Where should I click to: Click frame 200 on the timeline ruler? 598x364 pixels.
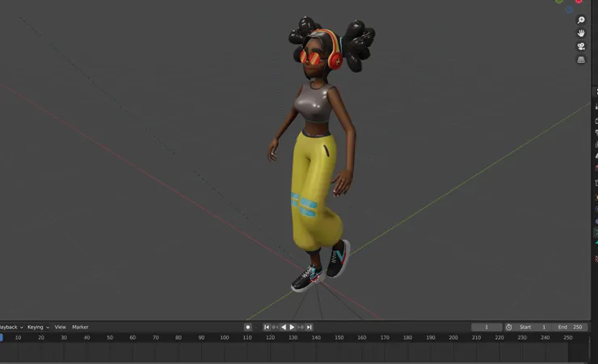pyautogui.click(x=453, y=337)
